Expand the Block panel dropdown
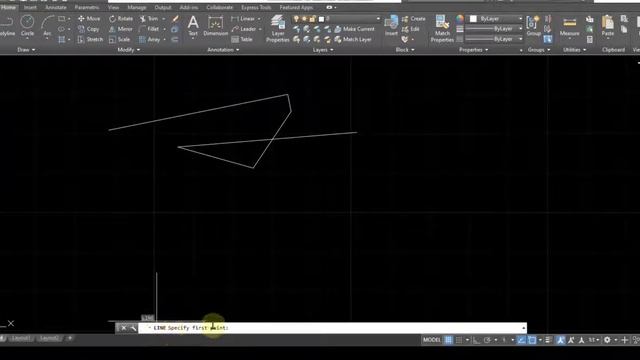The width and height of the screenshot is (640, 360). pos(405,50)
